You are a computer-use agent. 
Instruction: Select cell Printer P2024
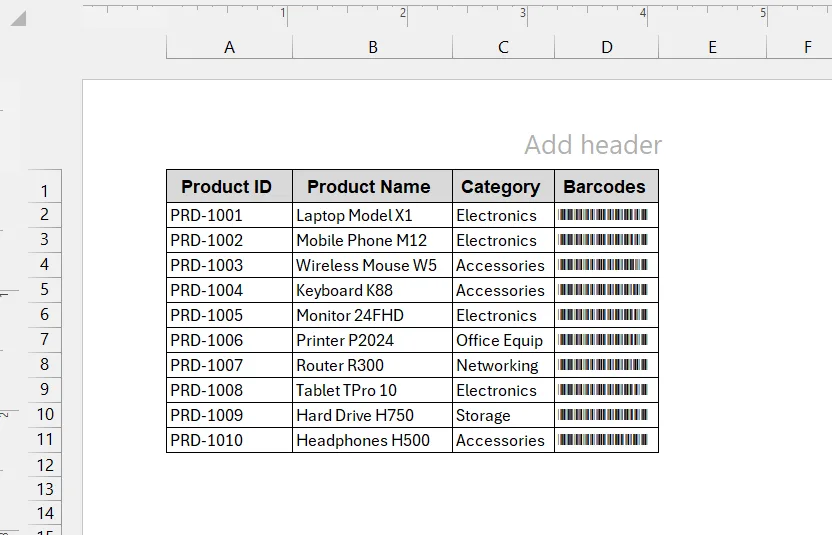pos(372,340)
